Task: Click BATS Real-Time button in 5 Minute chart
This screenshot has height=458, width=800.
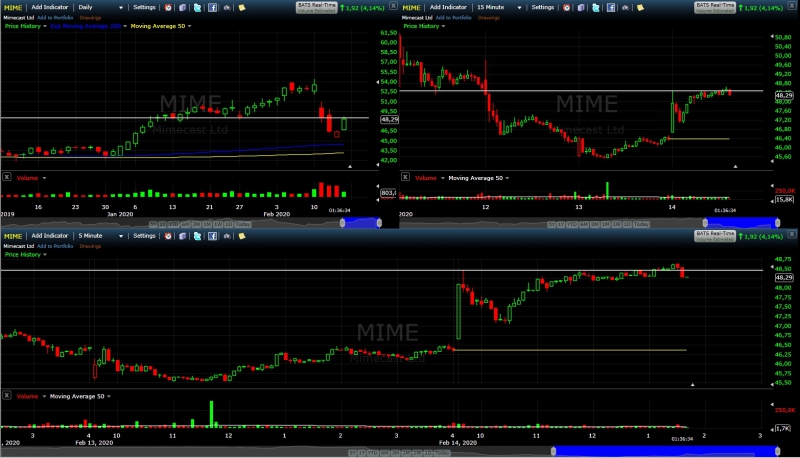Action: [x=715, y=236]
